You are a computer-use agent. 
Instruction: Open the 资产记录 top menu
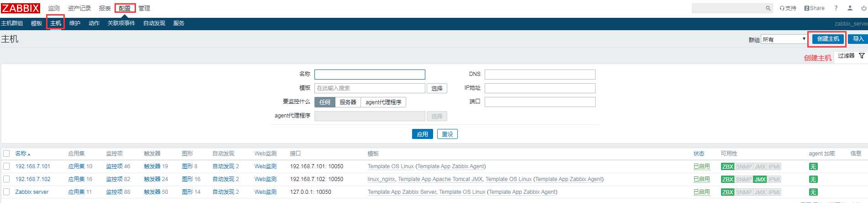[x=79, y=8]
